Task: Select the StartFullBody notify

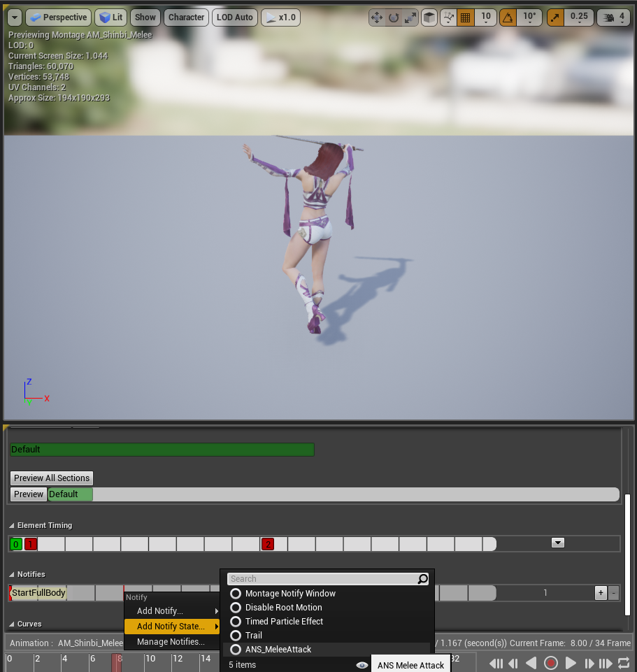Action: [38, 593]
